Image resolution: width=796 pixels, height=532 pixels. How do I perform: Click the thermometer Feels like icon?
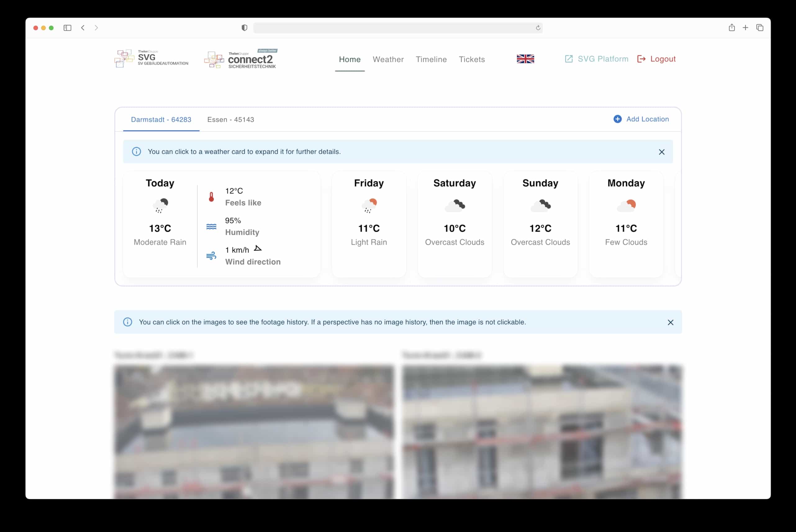[x=211, y=197]
